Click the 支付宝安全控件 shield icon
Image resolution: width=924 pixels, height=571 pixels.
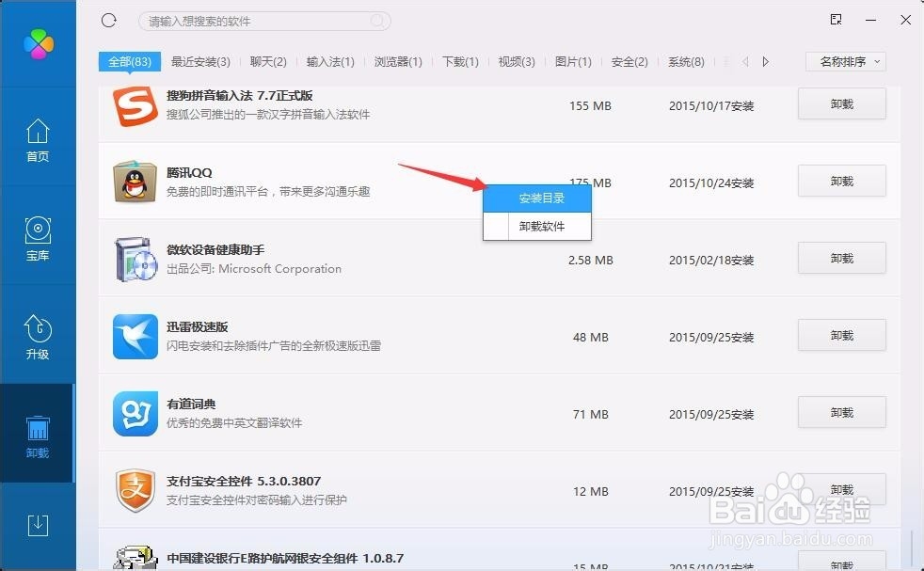pos(135,491)
